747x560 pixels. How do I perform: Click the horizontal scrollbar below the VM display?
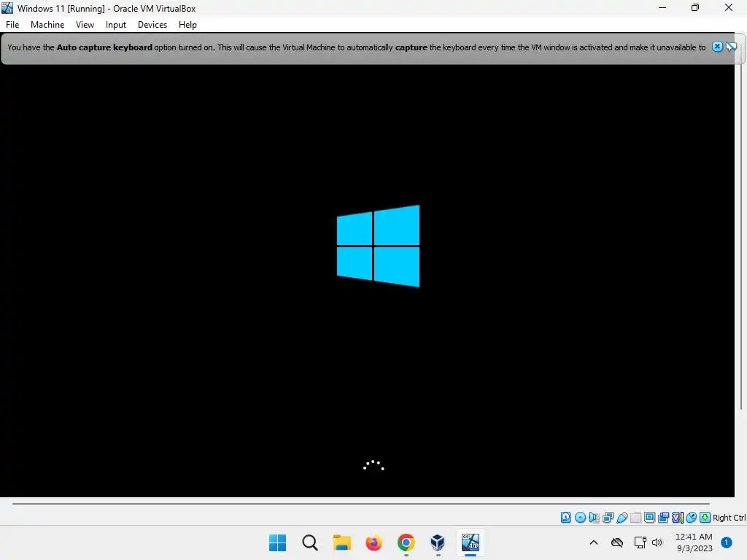[x=361, y=503]
